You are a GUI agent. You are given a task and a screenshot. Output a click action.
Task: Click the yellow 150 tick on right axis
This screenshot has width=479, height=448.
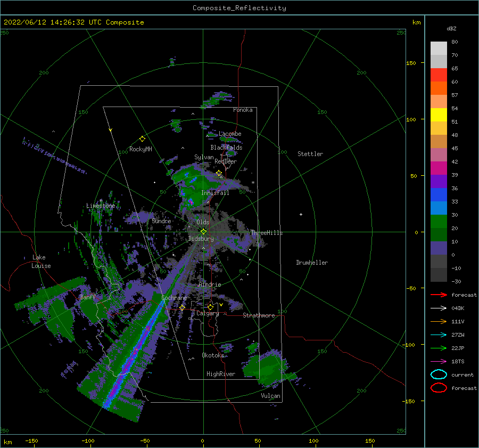click(x=411, y=63)
